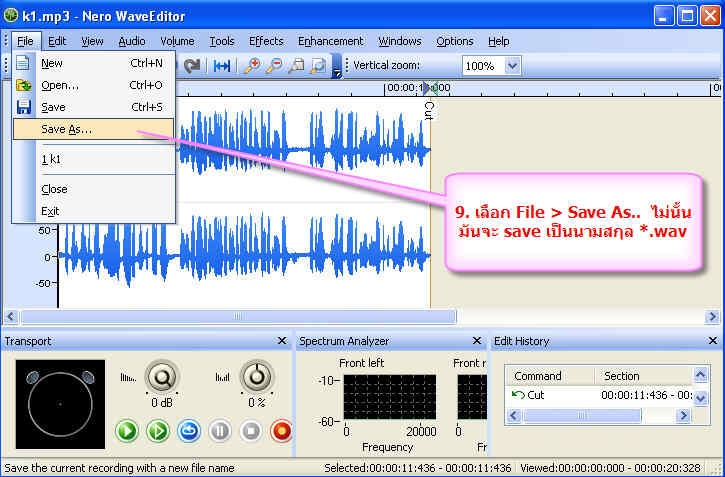Open the Options menu
The image size is (725, 477).
[x=455, y=41]
